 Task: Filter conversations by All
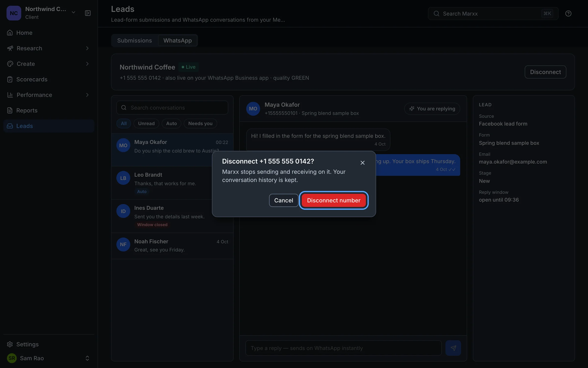(x=124, y=123)
